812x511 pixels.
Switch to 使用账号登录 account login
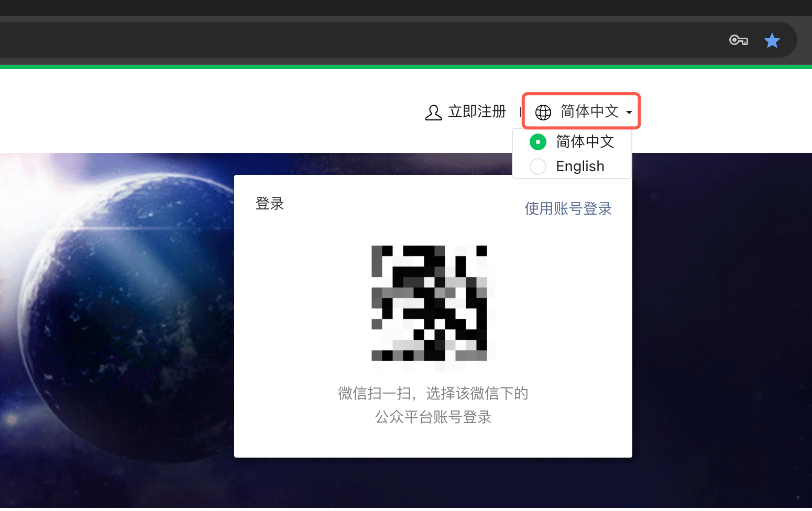pyautogui.click(x=568, y=209)
